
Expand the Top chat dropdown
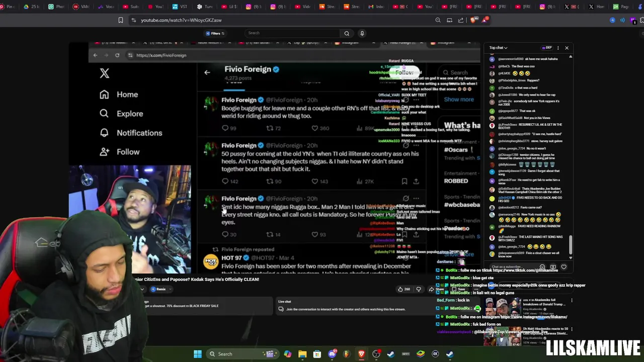pyautogui.click(x=498, y=48)
